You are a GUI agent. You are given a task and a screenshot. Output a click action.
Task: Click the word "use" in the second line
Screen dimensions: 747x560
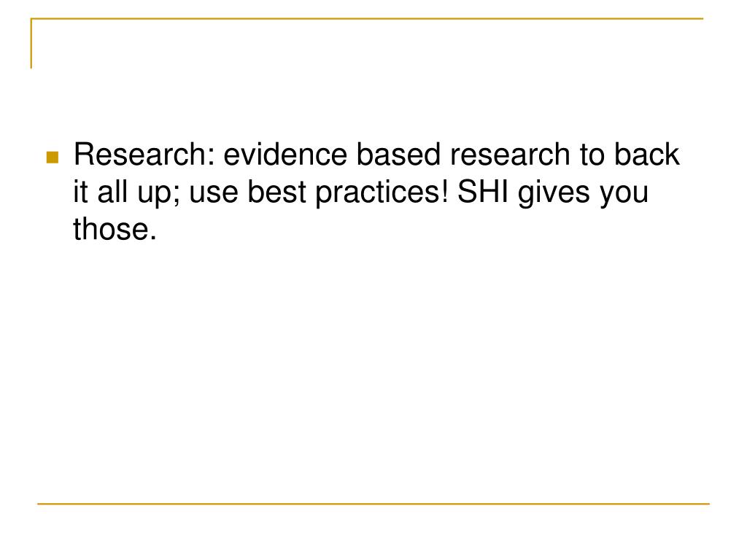click(214, 192)
